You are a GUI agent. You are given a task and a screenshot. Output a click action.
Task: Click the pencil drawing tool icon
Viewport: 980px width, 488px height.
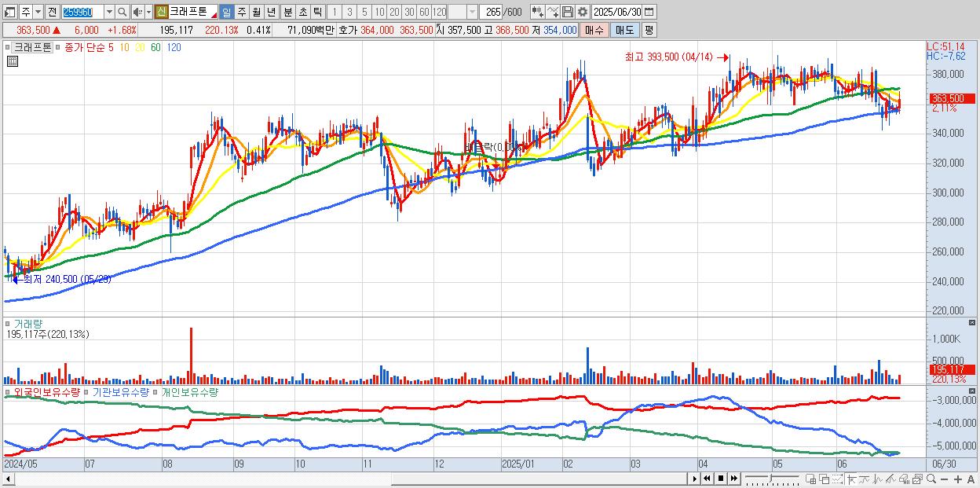(x=891, y=479)
